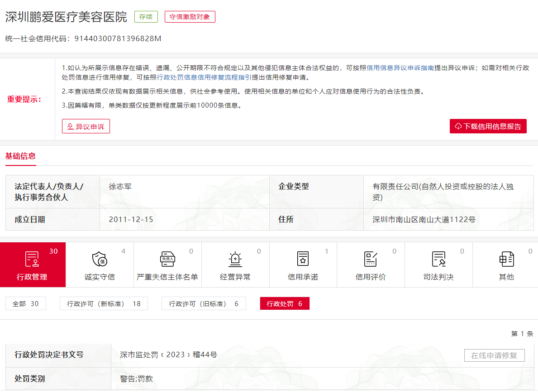Viewport: 538px width, 392px height.
Task: Open the 信用承诺 certificate icon
Action: [x=303, y=259]
